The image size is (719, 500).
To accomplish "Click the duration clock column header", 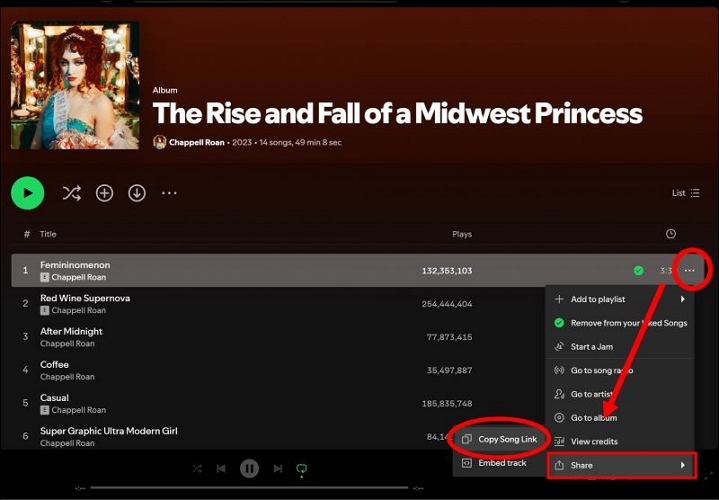I will pyautogui.click(x=671, y=234).
